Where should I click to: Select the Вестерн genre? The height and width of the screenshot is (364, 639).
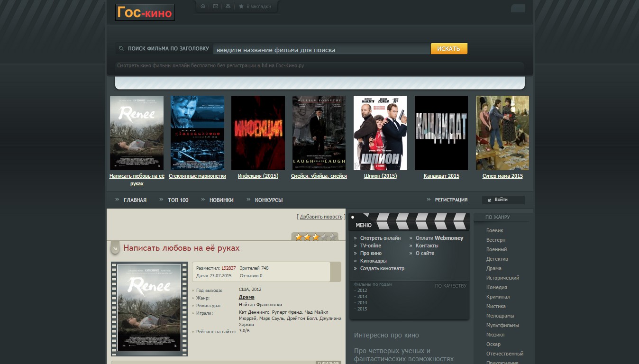(x=496, y=240)
